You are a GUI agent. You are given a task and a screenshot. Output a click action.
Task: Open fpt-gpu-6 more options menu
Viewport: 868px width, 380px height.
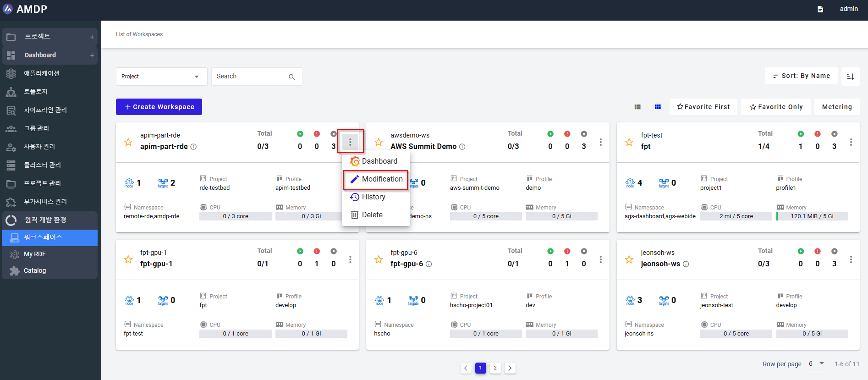(601, 259)
